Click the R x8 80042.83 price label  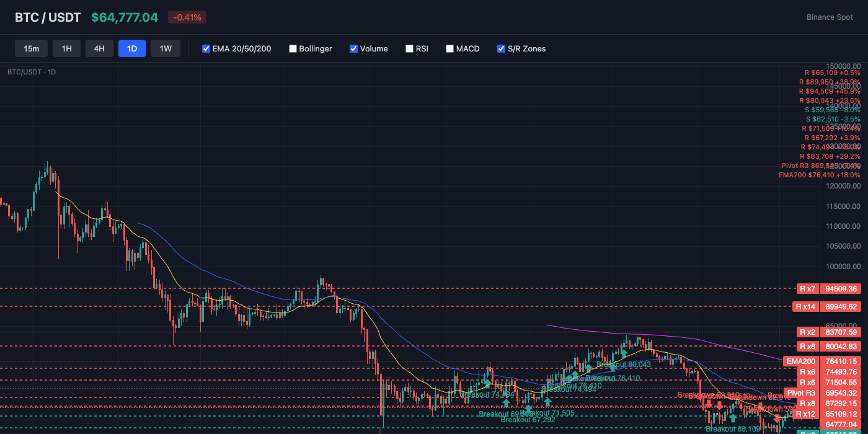828,346
